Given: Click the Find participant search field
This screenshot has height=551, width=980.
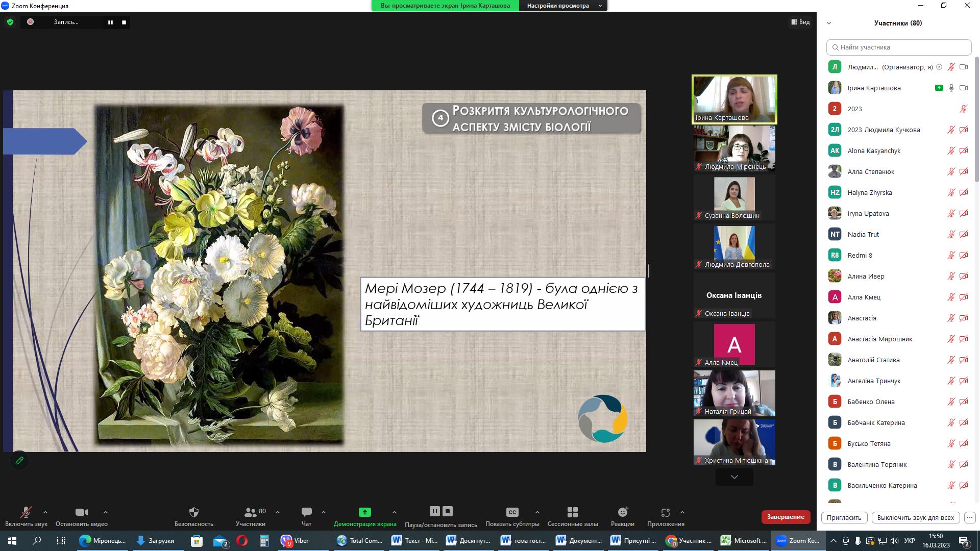Looking at the screenshot, I should pyautogui.click(x=898, y=47).
